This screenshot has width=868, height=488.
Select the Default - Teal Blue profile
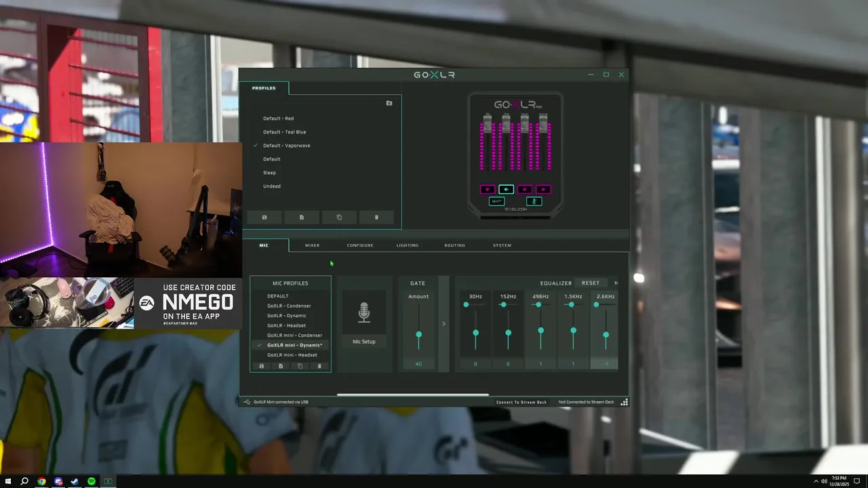click(285, 132)
